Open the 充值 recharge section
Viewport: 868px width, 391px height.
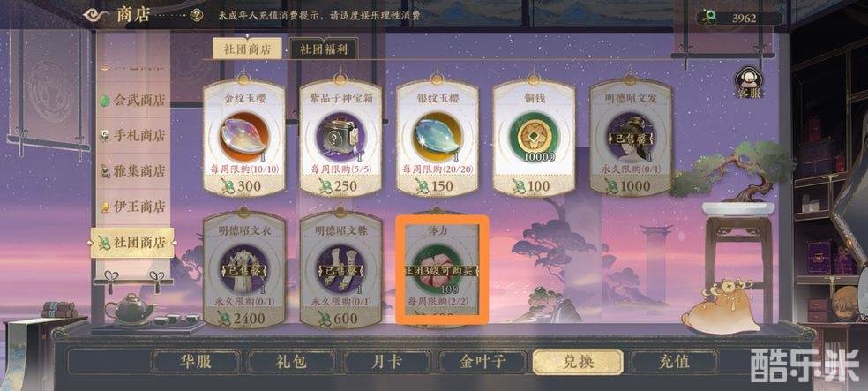pos(674,362)
